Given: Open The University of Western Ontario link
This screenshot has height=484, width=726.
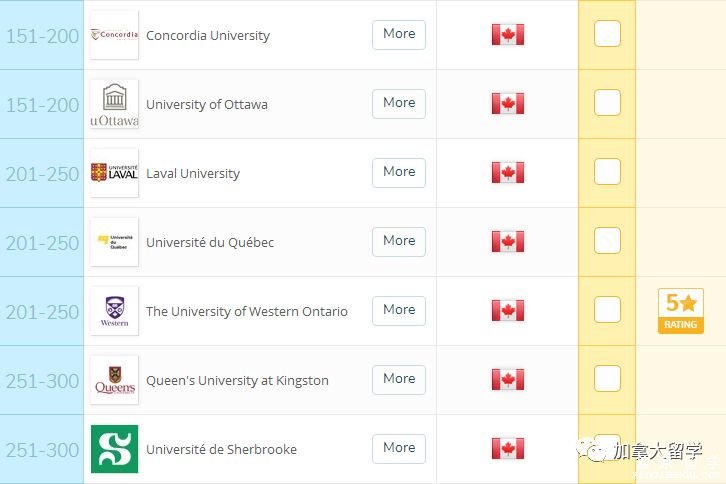Looking at the screenshot, I should point(247,312).
